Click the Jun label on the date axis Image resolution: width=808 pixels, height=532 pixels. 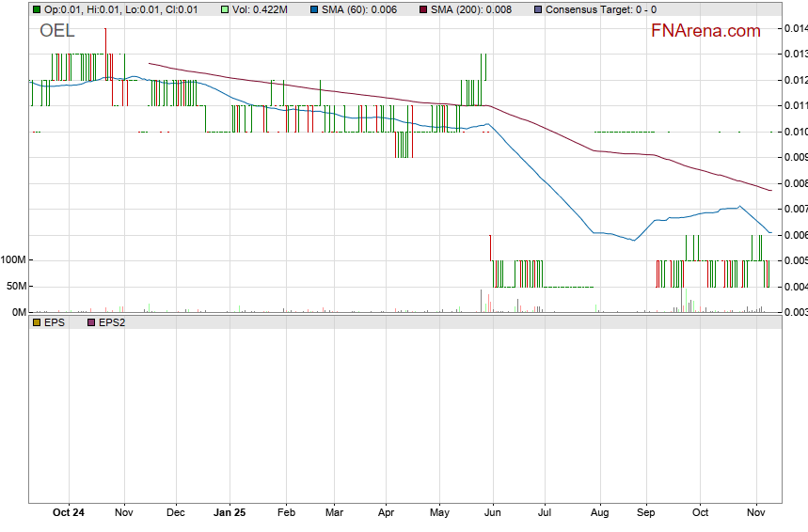(x=491, y=513)
